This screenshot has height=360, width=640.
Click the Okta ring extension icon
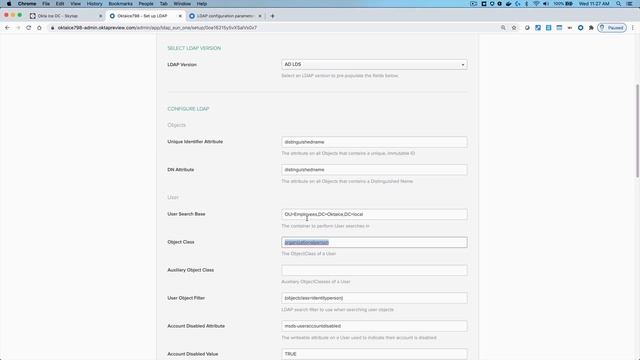pyautogui.click(x=580, y=28)
